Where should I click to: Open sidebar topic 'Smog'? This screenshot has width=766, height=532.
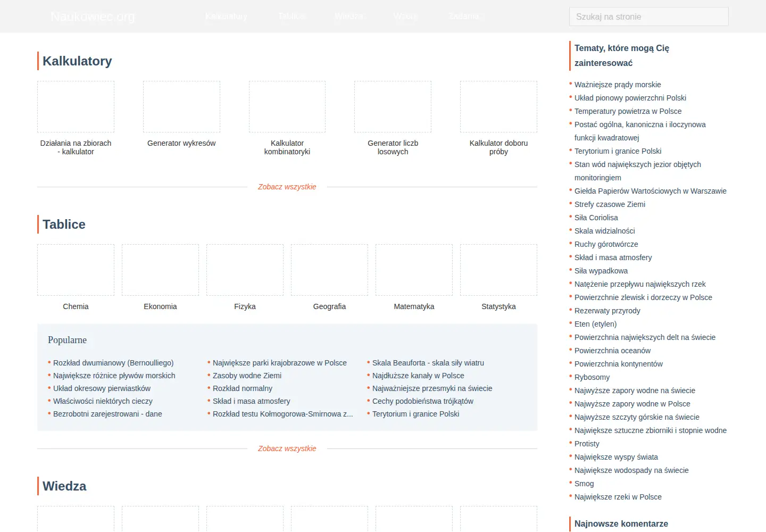pos(584,484)
